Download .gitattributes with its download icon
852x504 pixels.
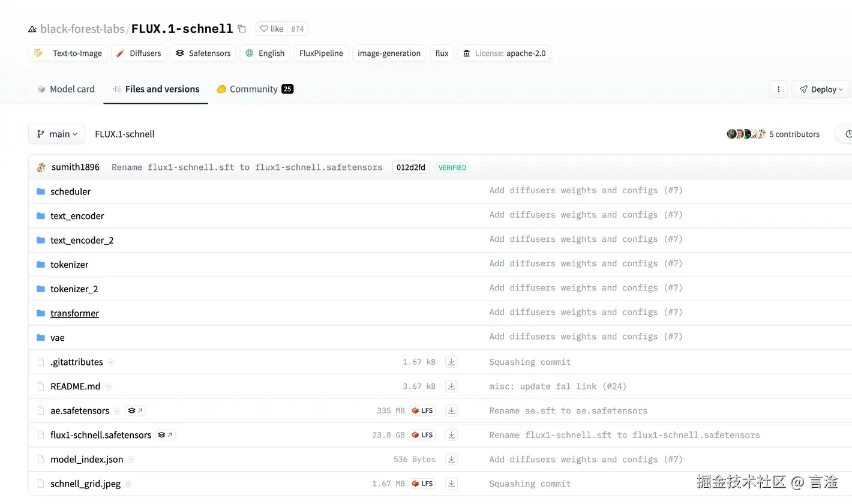point(452,362)
